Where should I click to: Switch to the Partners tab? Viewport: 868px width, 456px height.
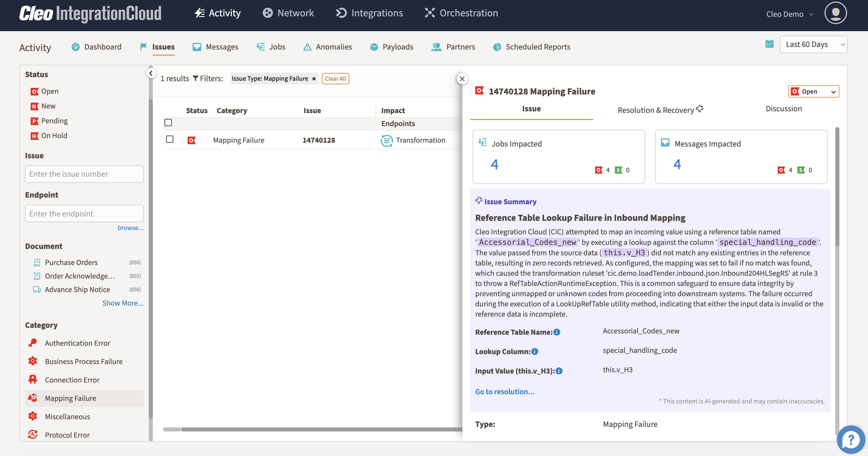[453, 47]
